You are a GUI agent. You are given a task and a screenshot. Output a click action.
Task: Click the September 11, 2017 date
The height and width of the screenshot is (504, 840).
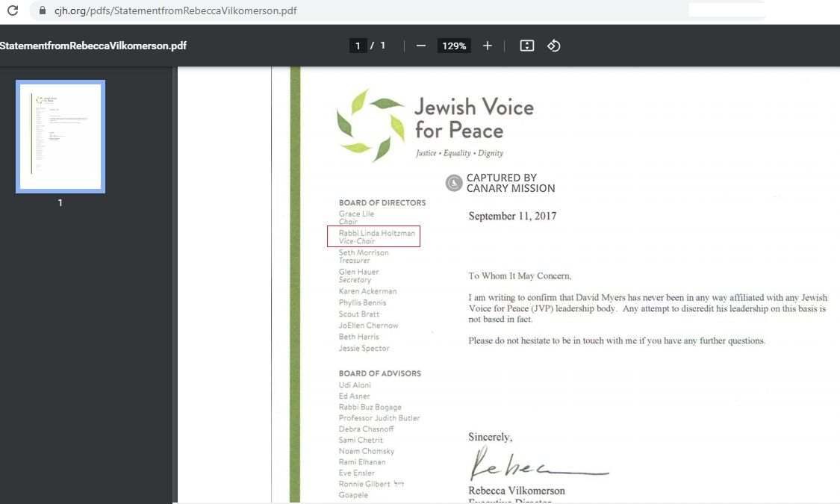pos(512,217)
